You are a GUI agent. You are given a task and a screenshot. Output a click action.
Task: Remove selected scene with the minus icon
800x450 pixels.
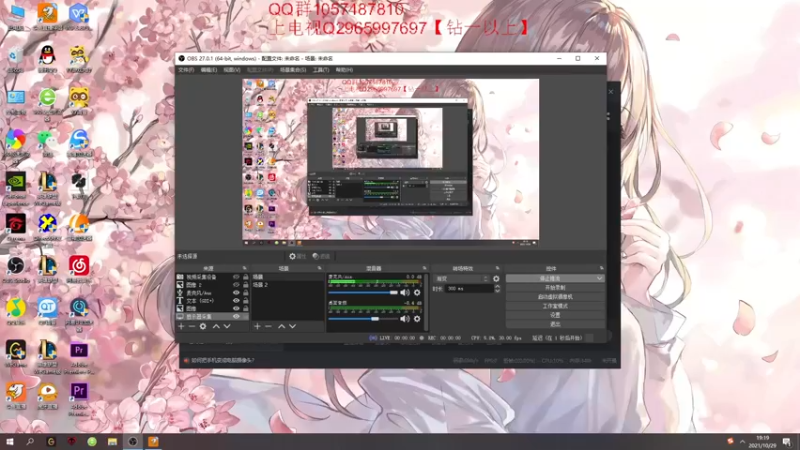[x=268, y=326]
